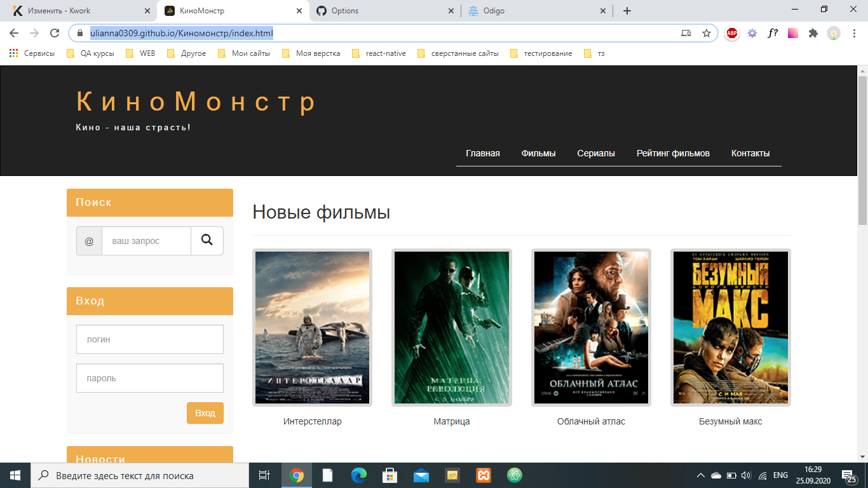Open the Моя верстка bookmark folder
Screen dimensions: 868x488
click(x=311, y=53)
